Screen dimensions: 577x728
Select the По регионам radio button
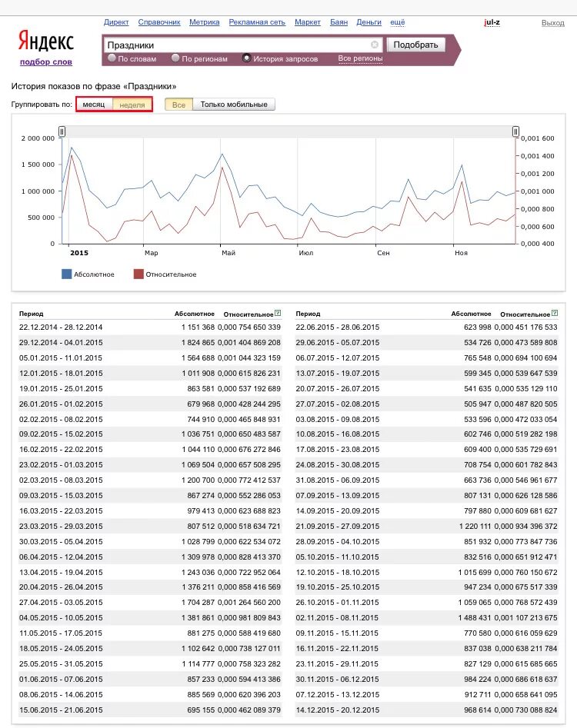pyautogui.click(x=175, y=58)
